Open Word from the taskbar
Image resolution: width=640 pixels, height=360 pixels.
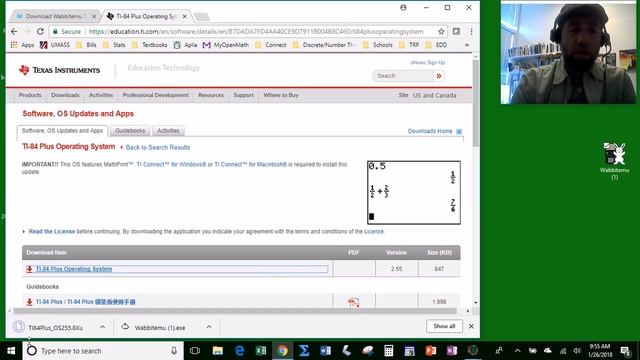325,351
